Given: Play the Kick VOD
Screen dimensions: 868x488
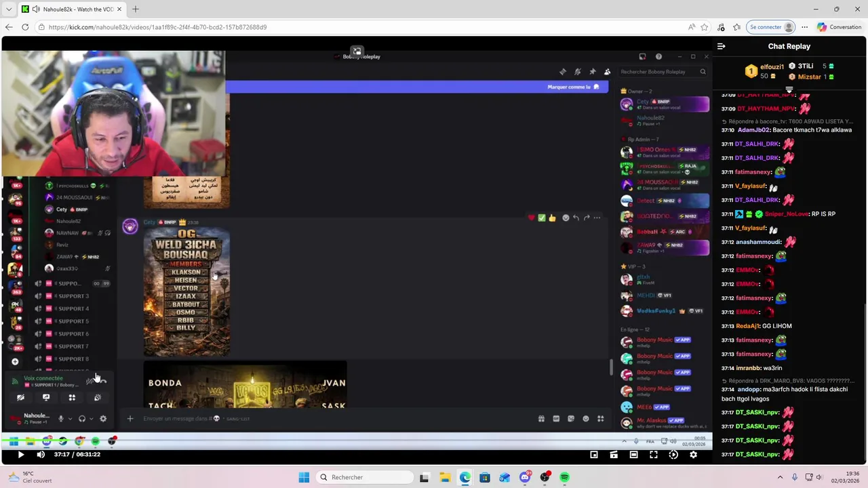Looking at the screenshot, I should pyautogui.click(x=20, y=455).
